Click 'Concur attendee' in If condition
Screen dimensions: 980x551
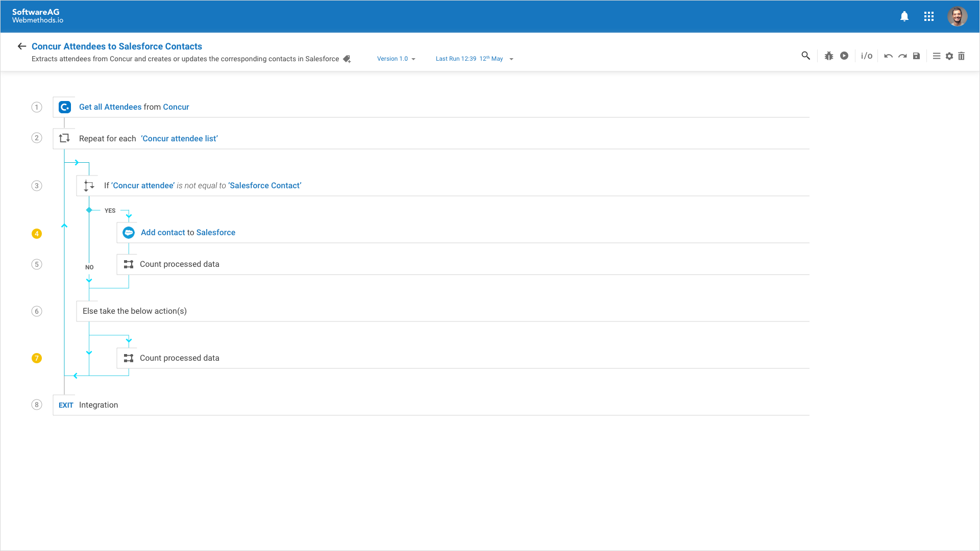tap(143, 186)
